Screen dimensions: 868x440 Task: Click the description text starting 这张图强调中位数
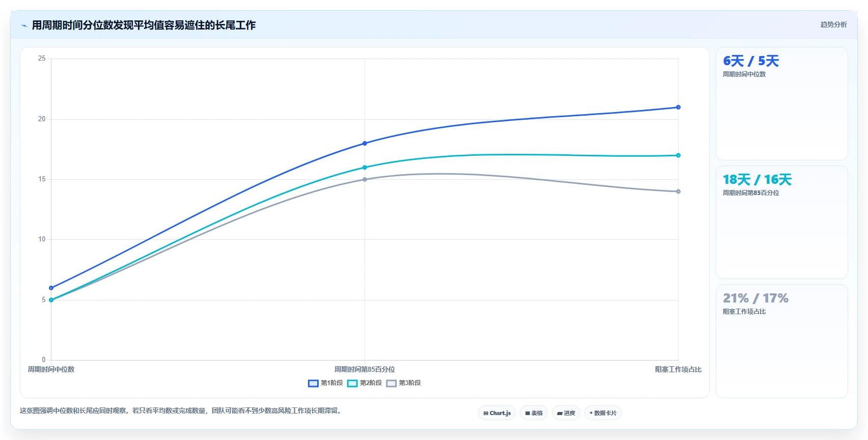pos(180,410)
